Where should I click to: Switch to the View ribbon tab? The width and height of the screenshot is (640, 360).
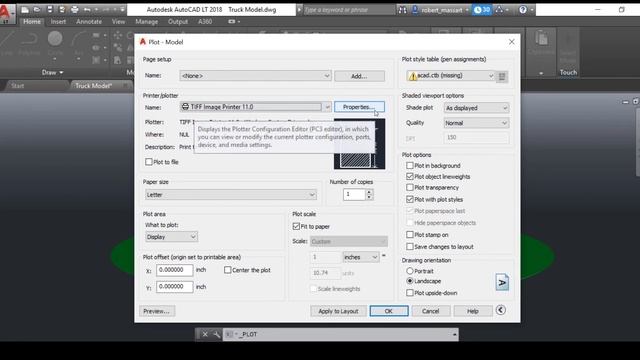click(x=118, y=22)
